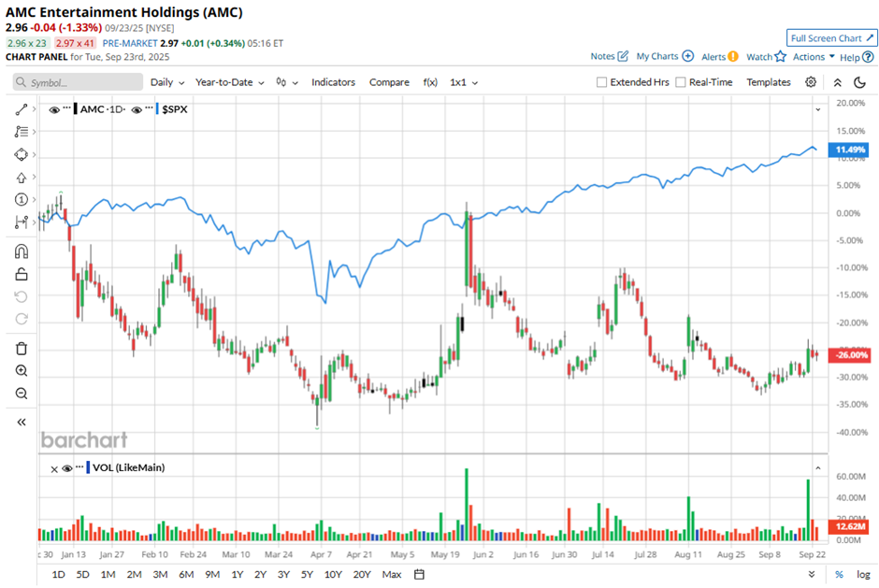Expand the bottom double-chevron toolbar

[811, 575]
